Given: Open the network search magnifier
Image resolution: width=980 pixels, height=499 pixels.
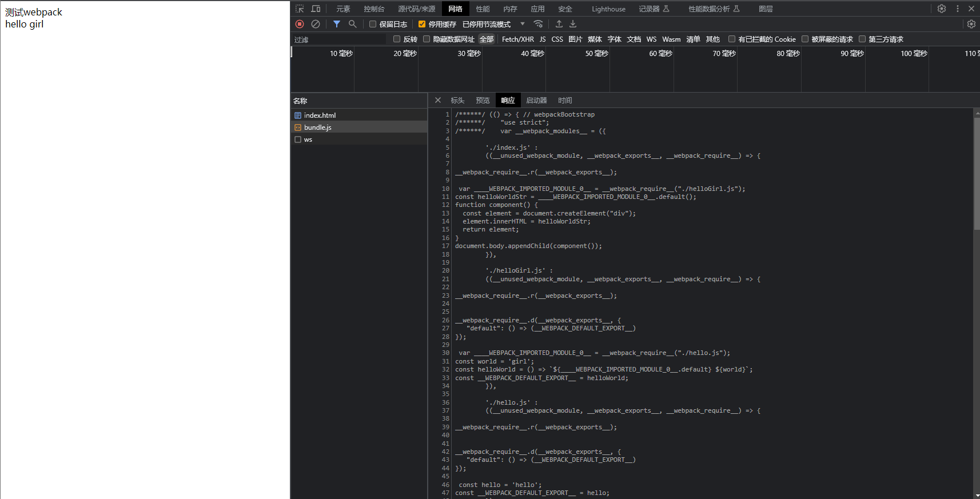Looking at the screenshot, I should point(353,24).
